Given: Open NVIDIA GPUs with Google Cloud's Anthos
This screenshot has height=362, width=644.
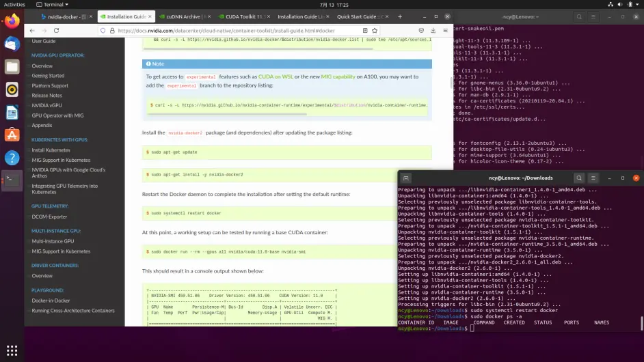Looking at the screenshot, I should pyautogui.click(x=68, y=173).
